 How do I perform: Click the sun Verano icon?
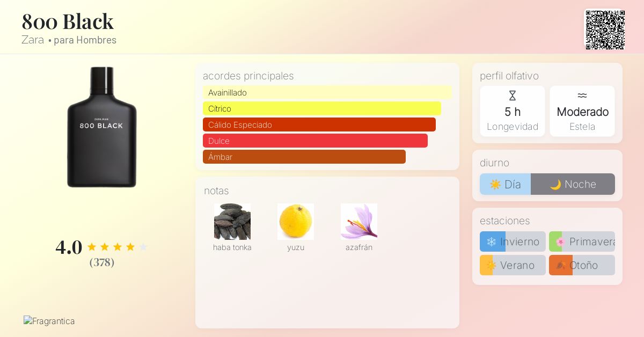tap(491, 265)
